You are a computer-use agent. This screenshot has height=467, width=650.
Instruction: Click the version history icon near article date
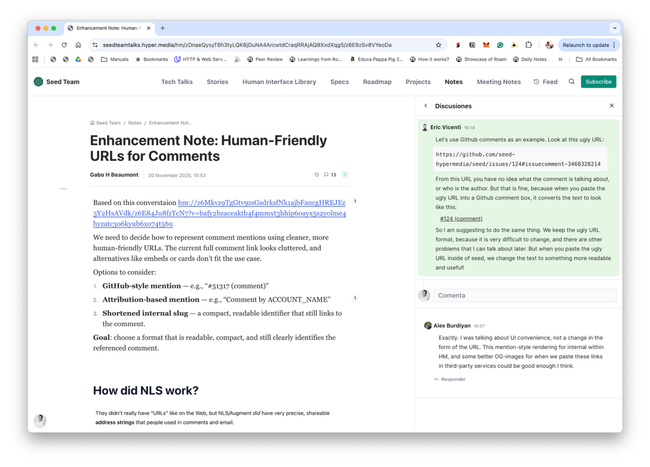pyautogui.click(x=317, y=175)
